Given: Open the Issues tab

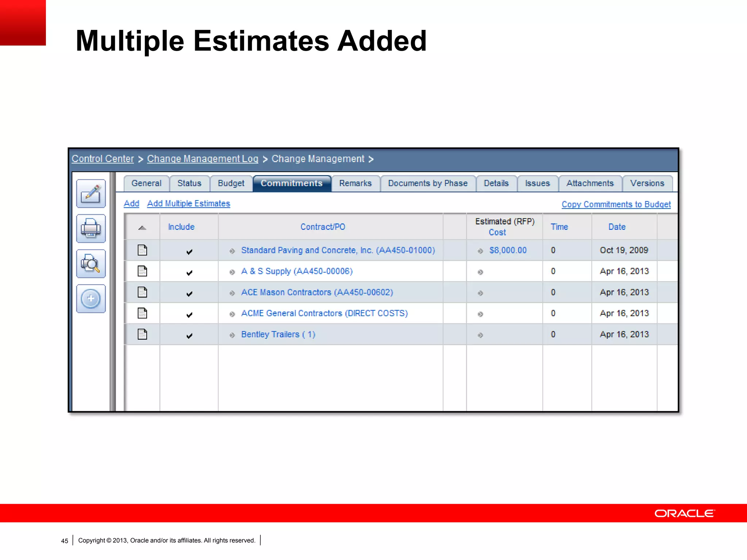Looking at the screenshot, I should [537, 183].
